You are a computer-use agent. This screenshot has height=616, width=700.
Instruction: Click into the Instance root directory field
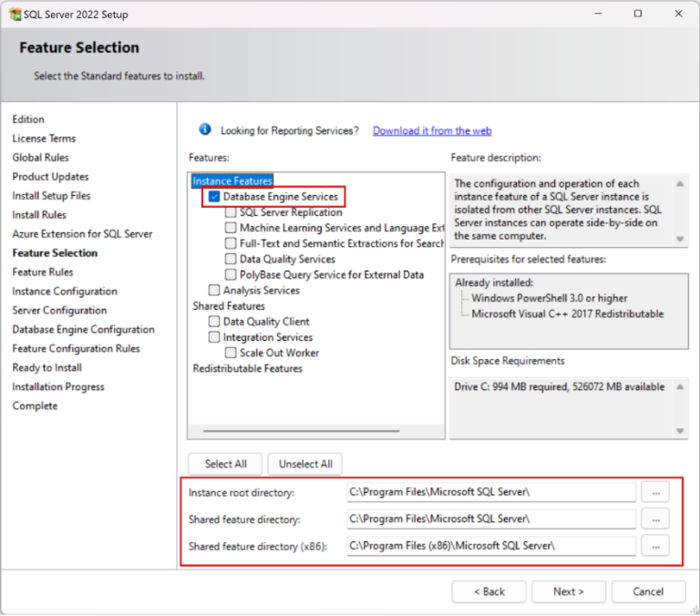coord(491,492)
